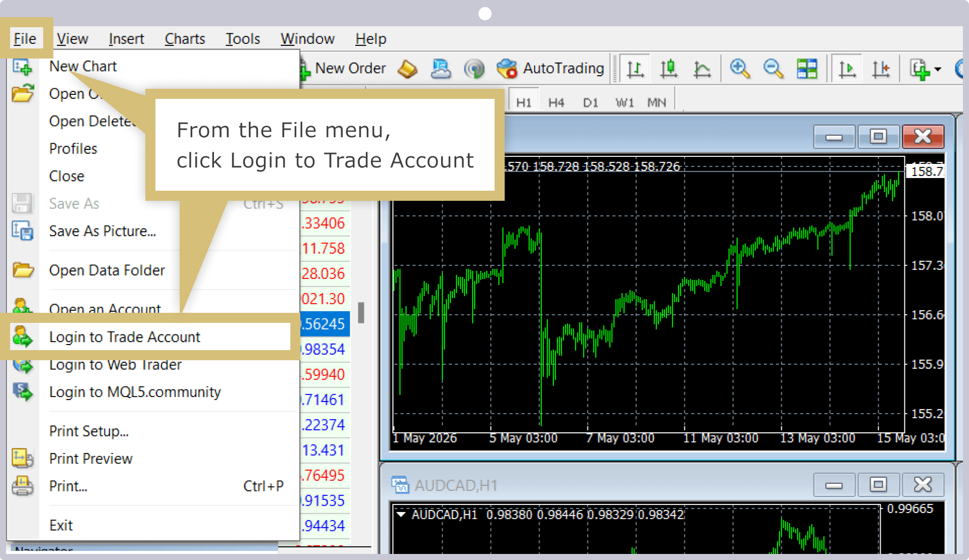
Task: Maximize the AUDCAD,H1 chart window
Action: [878, 485]
